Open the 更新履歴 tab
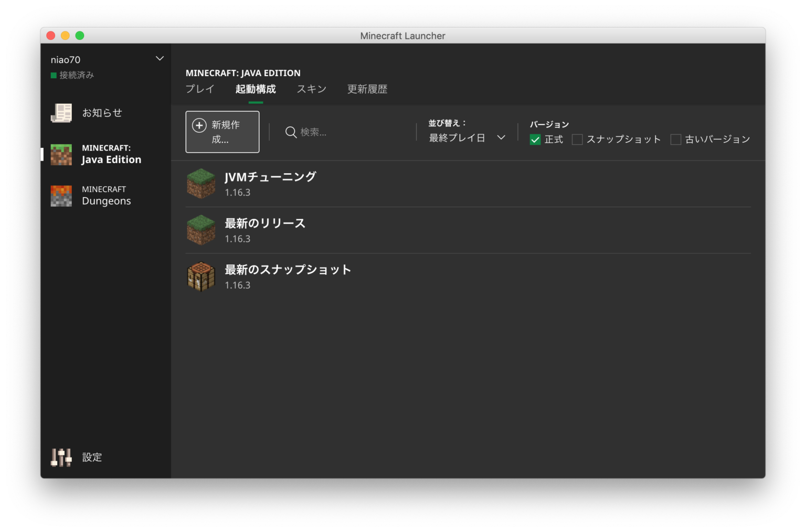This screenshot has width=806, height=532. [x=366, y=89]
